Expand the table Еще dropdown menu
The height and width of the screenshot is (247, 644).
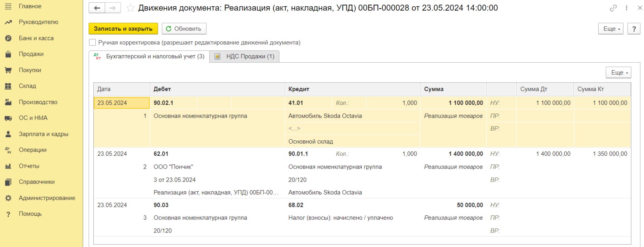click(x=618, y=73)
